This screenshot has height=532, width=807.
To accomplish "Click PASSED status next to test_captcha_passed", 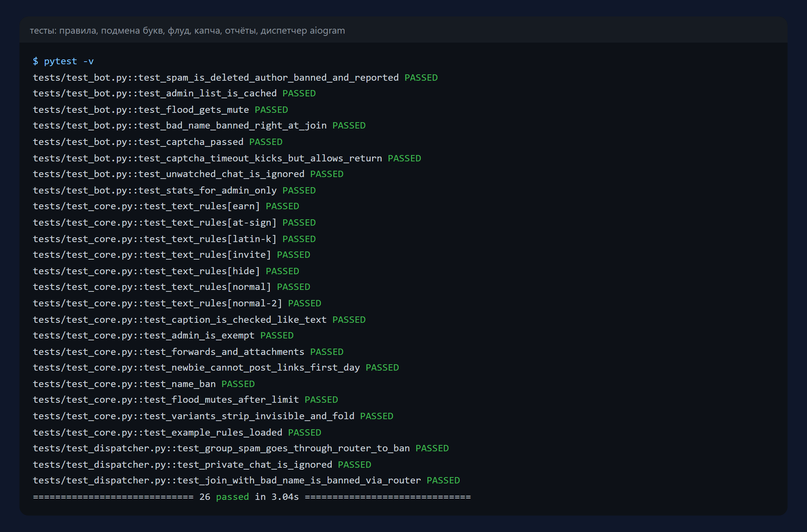I will [266, 142].
